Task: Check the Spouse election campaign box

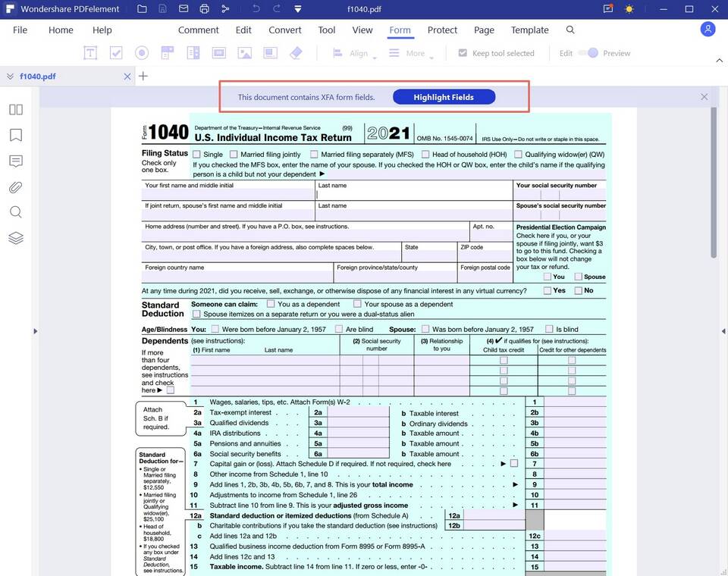Action: 578,277
